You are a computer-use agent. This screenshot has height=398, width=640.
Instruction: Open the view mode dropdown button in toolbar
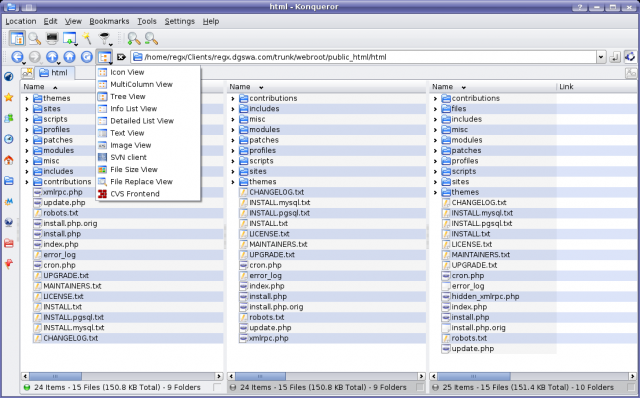(x=104, y=57)
